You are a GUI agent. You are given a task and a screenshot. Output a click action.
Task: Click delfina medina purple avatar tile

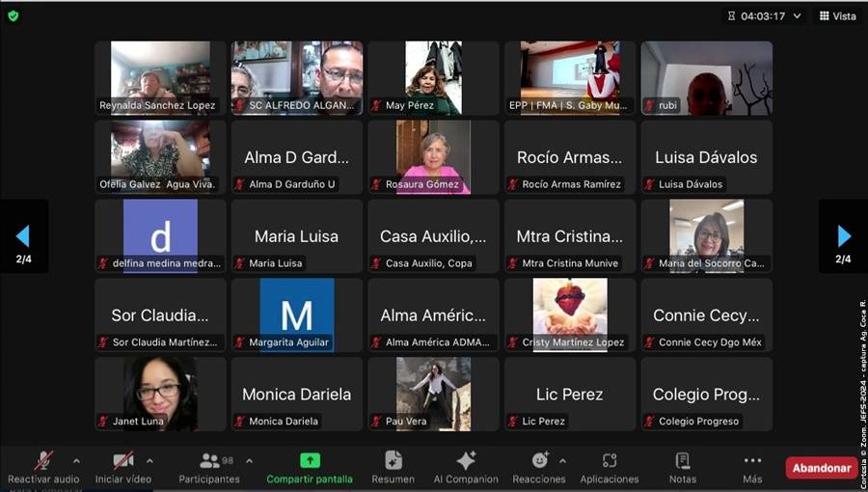tap(160, 236)
